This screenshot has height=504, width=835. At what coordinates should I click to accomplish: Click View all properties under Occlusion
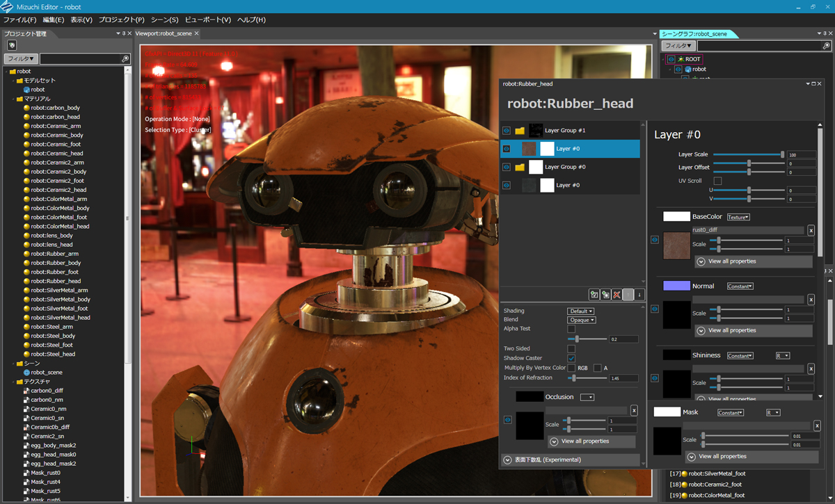pyautogui.click(x=591, y=441)
